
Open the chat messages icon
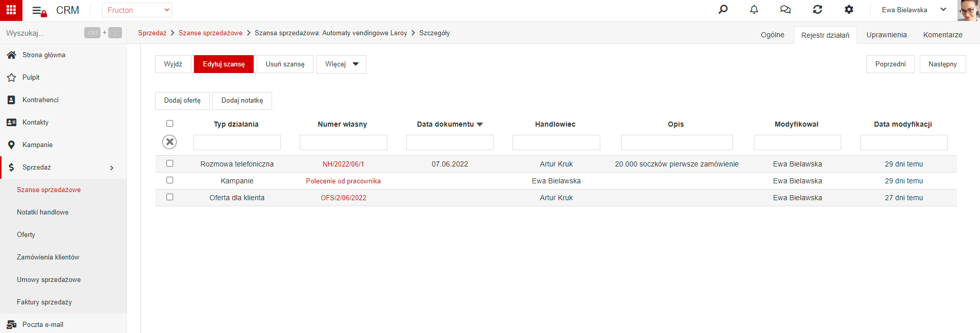tap(786, 10)
